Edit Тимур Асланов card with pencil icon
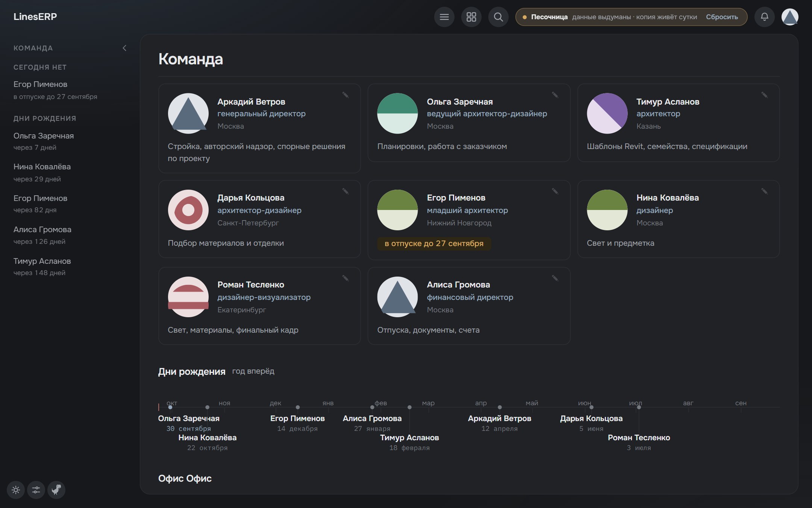The height and width of the screenshot is (508, 812). coord(764,95)
